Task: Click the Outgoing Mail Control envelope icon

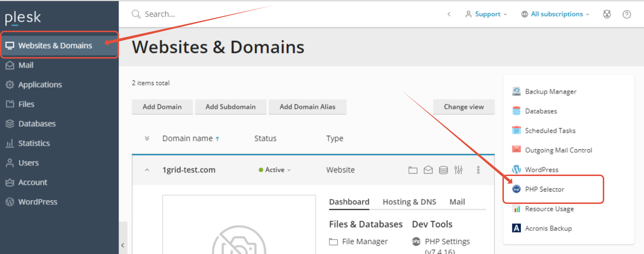Action: click(x=516, y=149)
